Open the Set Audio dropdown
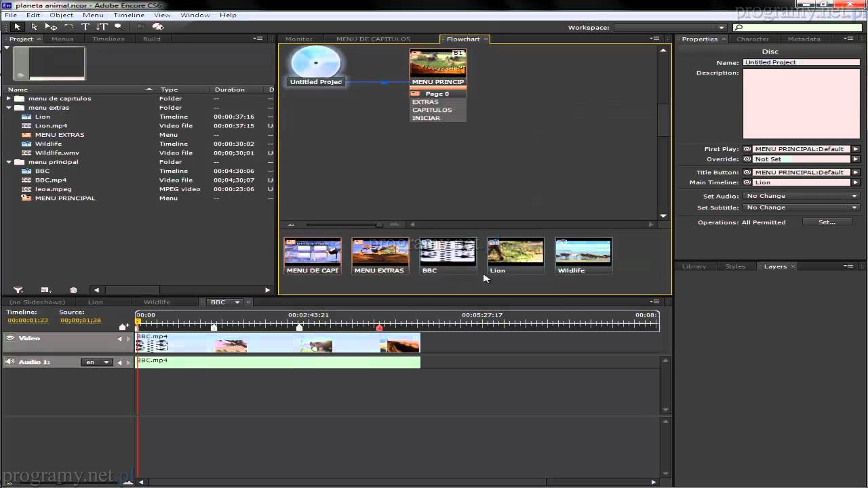868x488 pixels. point(801,196)
